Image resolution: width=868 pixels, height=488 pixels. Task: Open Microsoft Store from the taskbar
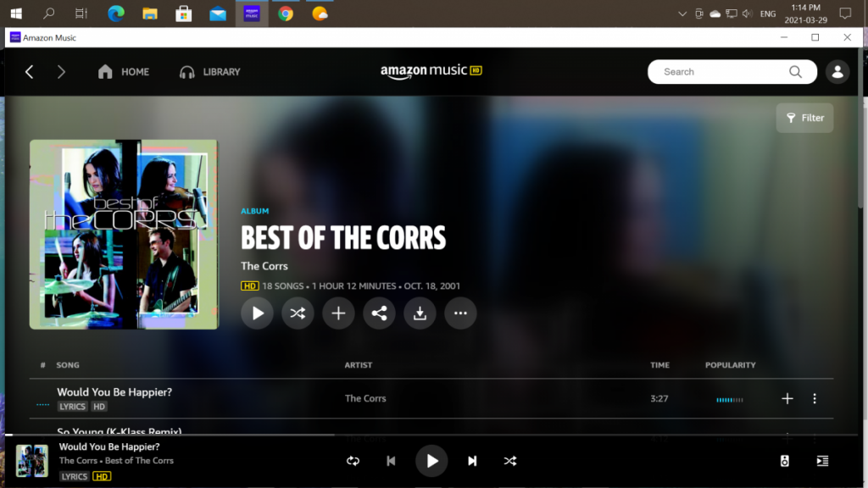[184, 14]
